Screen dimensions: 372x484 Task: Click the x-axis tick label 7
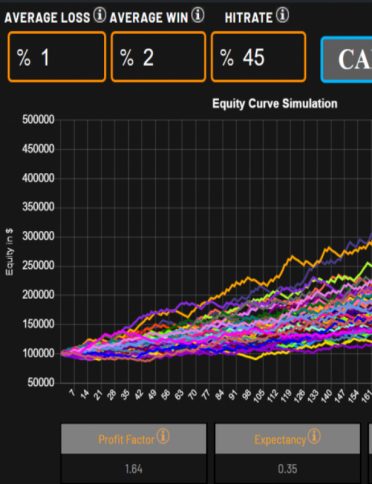(72, 393)
